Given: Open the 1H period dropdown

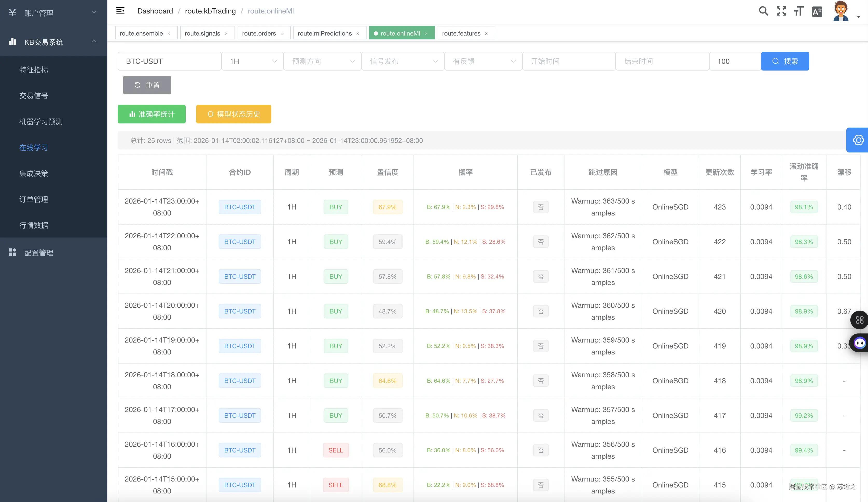Looking at the screenshot, I should point(252,61).
